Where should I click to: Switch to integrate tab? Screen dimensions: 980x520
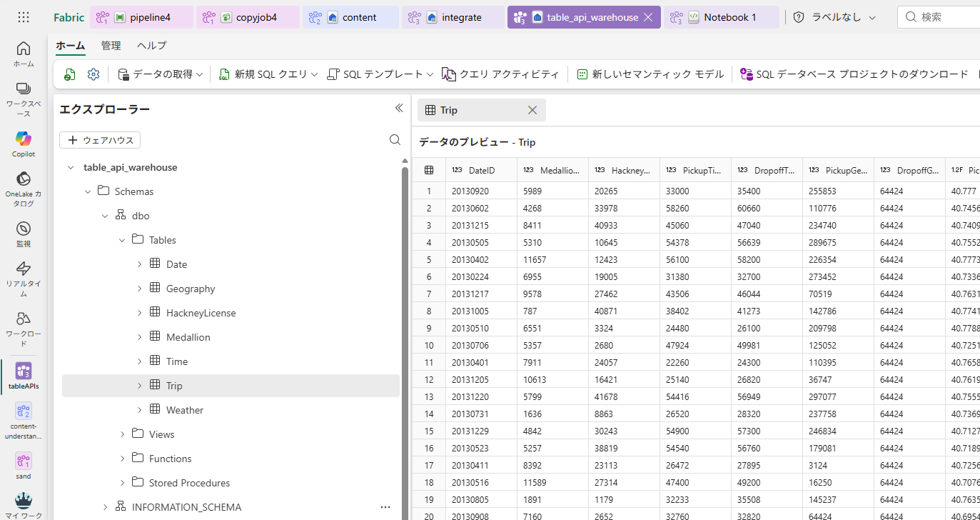(x=453, y=17)
